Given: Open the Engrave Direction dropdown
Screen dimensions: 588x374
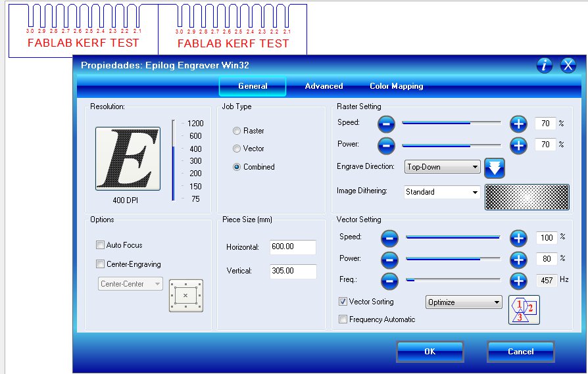Looking at the screenshot, I should (442, 167).
